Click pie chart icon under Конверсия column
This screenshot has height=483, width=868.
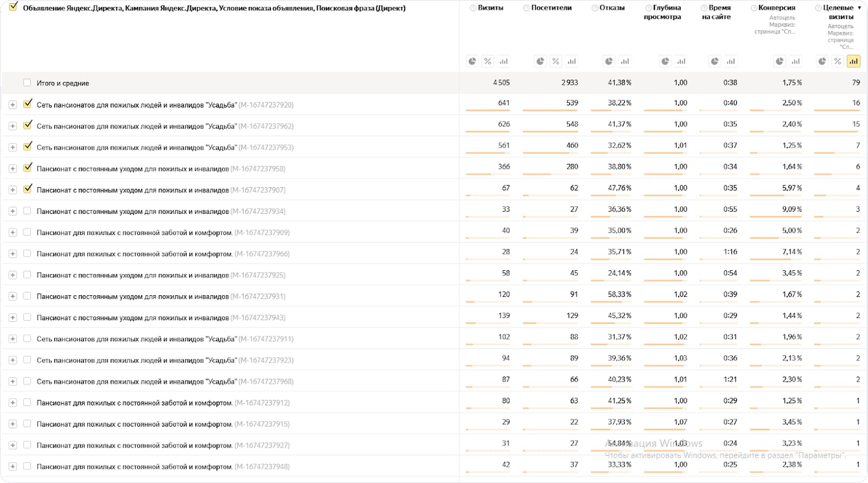click(x=780, y=61)
